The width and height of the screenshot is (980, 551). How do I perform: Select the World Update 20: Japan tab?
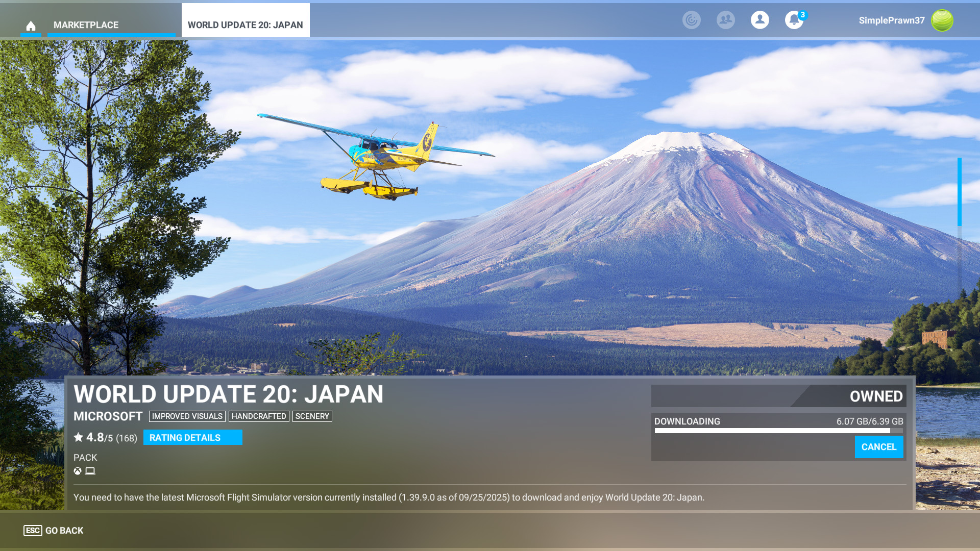[245, 24]
